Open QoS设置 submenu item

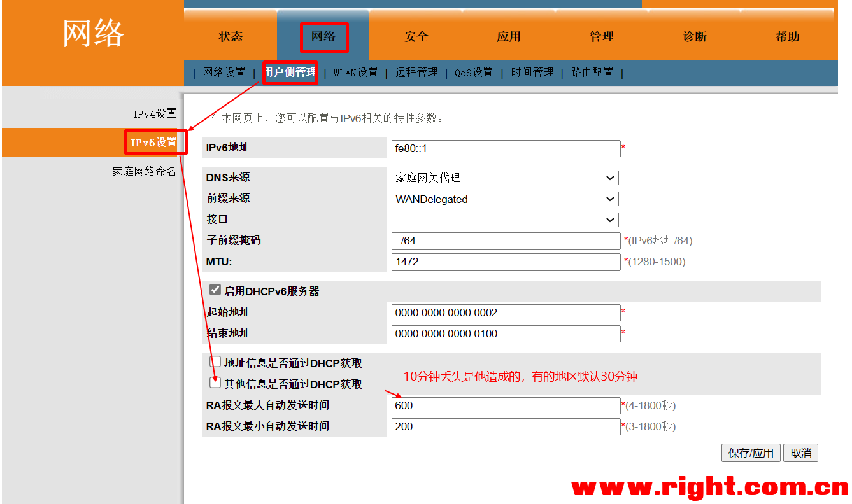click(474, 73)
